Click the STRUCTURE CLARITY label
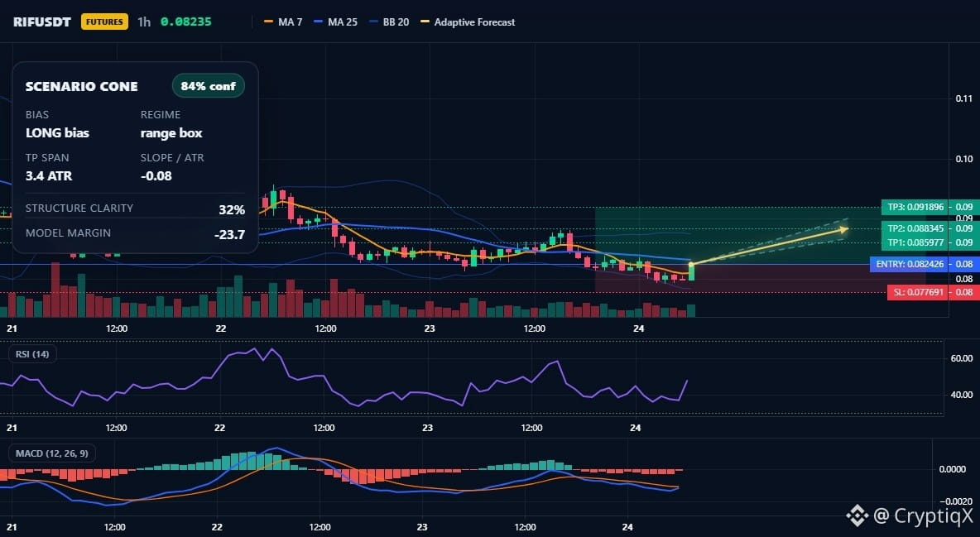The image size is (980, 537). 79,209
